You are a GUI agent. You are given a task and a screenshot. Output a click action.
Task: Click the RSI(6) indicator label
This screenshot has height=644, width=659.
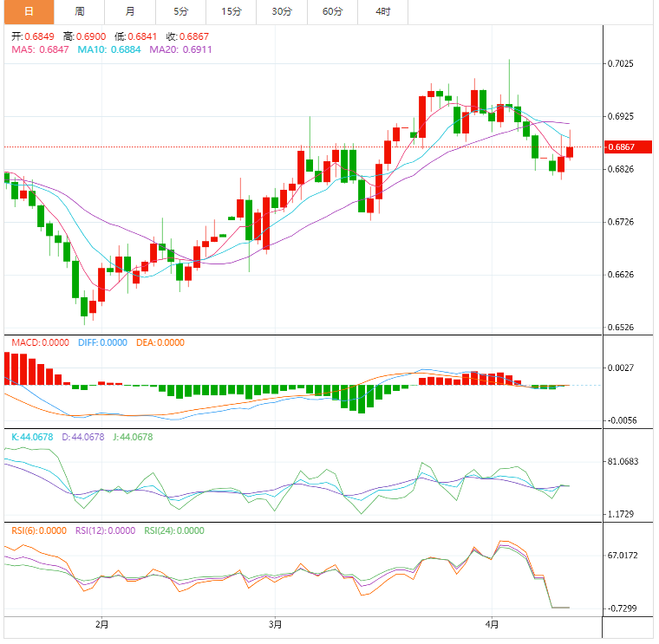pos(38,530)
